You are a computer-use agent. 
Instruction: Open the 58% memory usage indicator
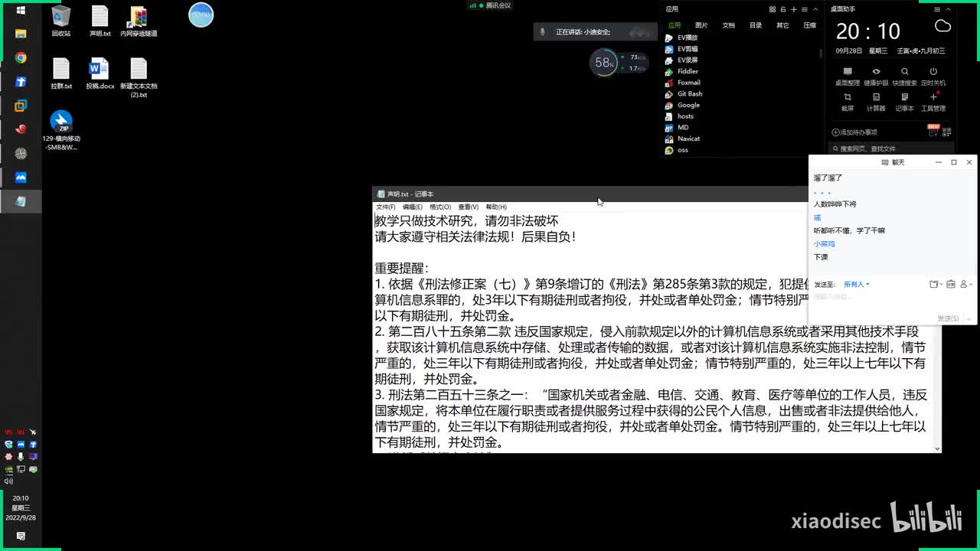point(604,63)
